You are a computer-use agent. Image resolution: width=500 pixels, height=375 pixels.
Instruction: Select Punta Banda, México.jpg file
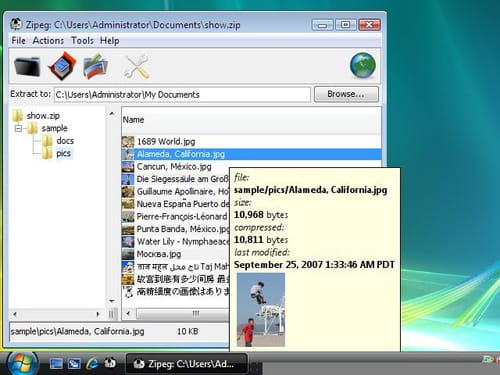(175, 229)
